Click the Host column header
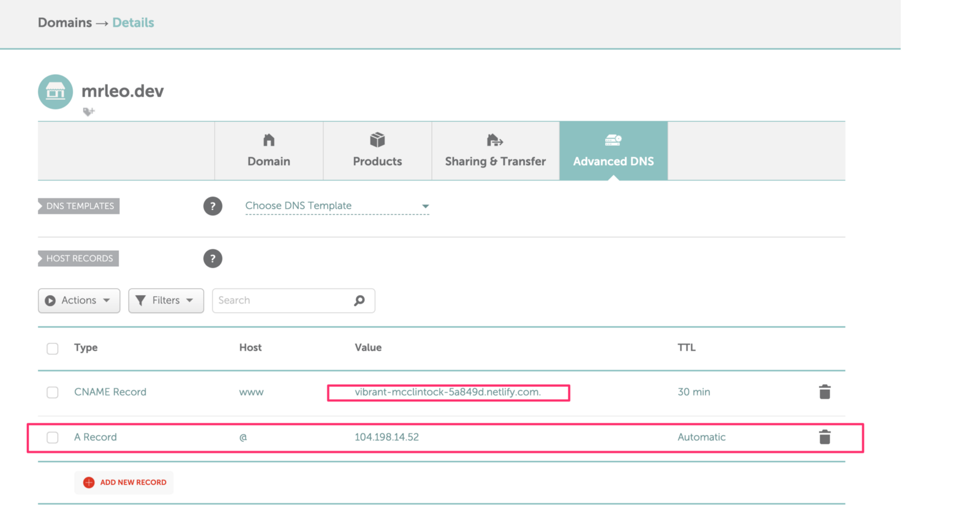This screenshot has height=527, width=980. [x=251, y=347]
